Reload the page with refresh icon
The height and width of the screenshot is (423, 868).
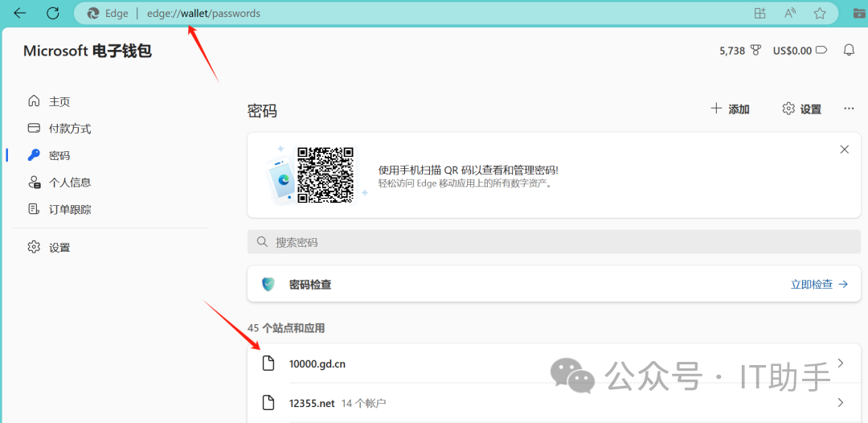point(52,14)
